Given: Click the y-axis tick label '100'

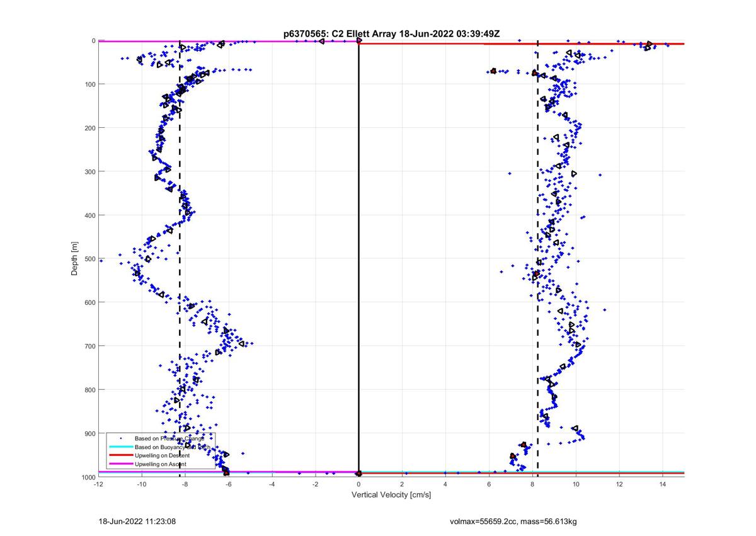Looking at the screenshot, I should click(89, 84).
